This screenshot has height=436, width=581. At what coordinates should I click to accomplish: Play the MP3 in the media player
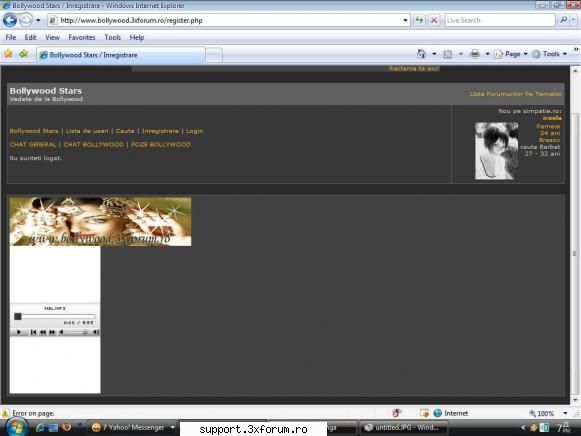[19, 332]
